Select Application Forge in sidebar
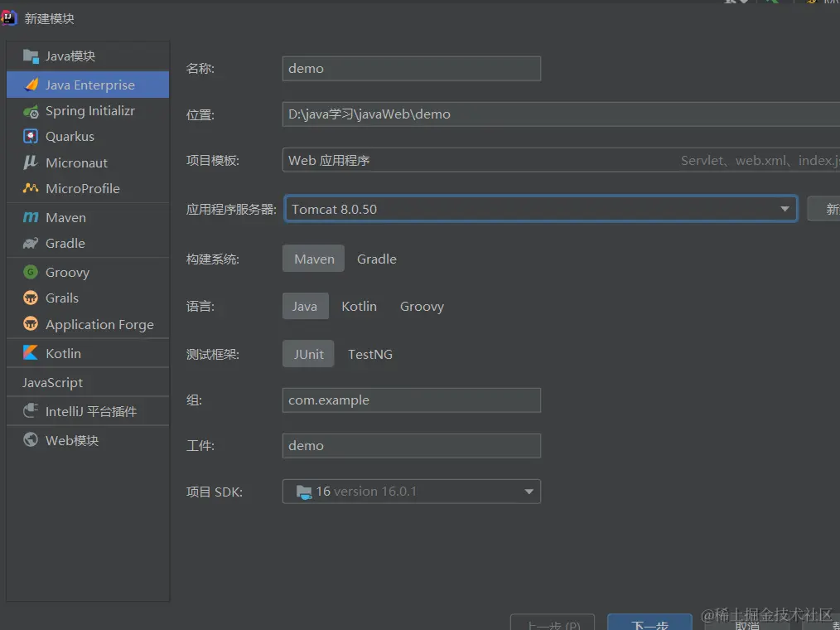Viewport: 840px width, 630px height. point(88,324)
